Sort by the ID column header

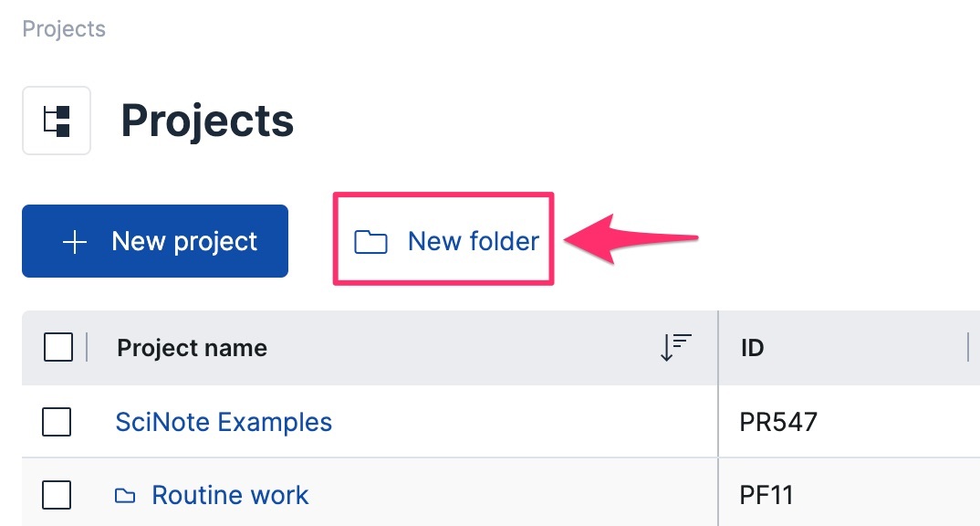pos(753,348)
